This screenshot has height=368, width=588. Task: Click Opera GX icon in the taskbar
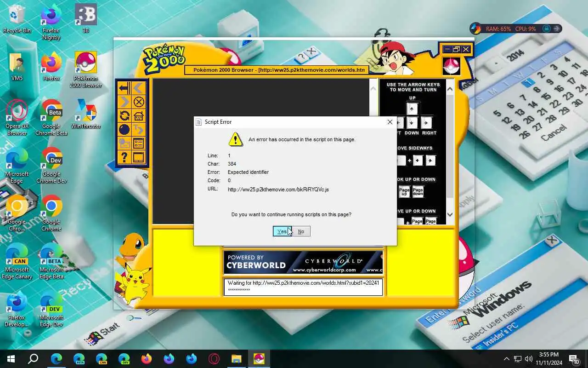pyautogui.click(x=214, y=359)
